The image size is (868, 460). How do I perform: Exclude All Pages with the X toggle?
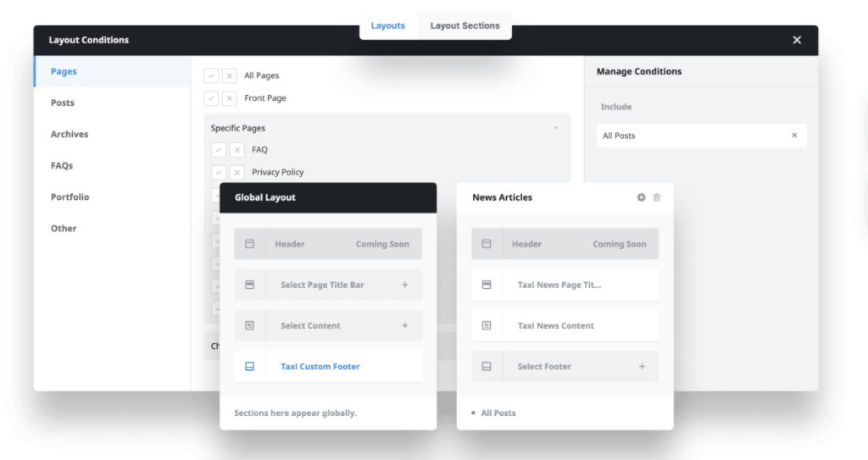click(x=230, y=75)
